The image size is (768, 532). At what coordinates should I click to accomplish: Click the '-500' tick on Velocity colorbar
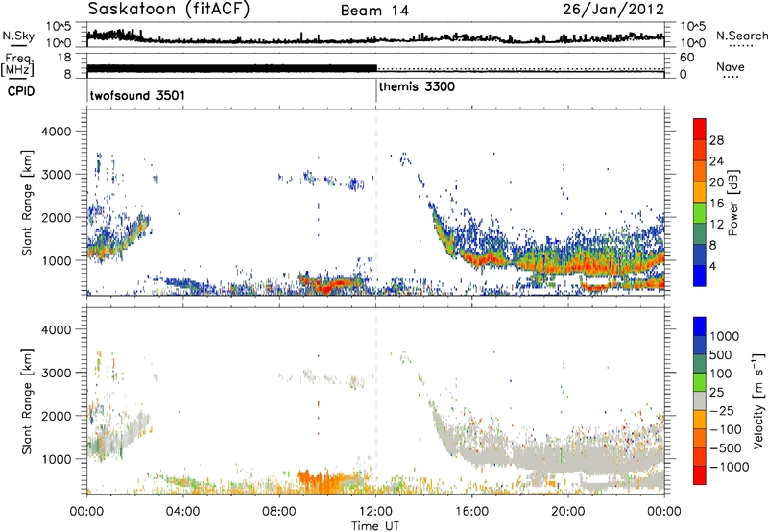click(x=726, y=447)
